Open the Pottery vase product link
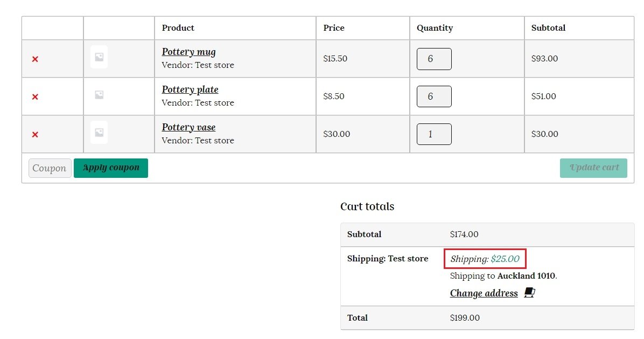This screenshot has height=339, width=644. [188, 128]
